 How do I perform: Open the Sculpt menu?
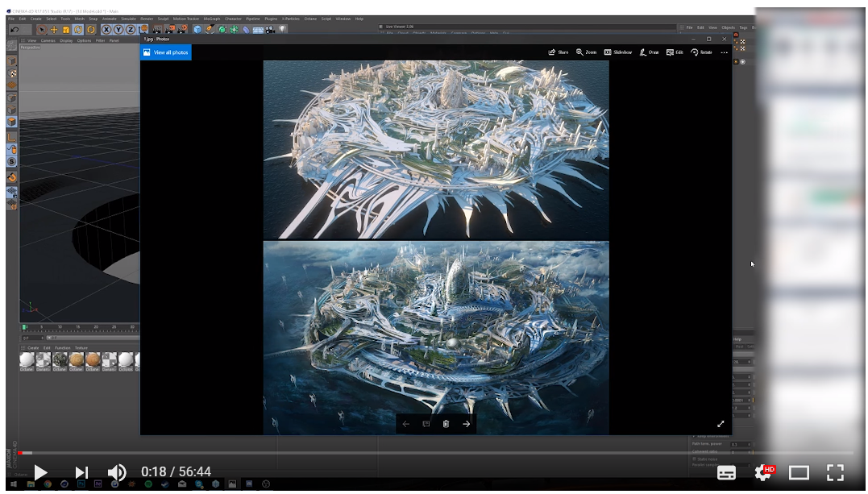pyautogui.click(x=164, y=19)
